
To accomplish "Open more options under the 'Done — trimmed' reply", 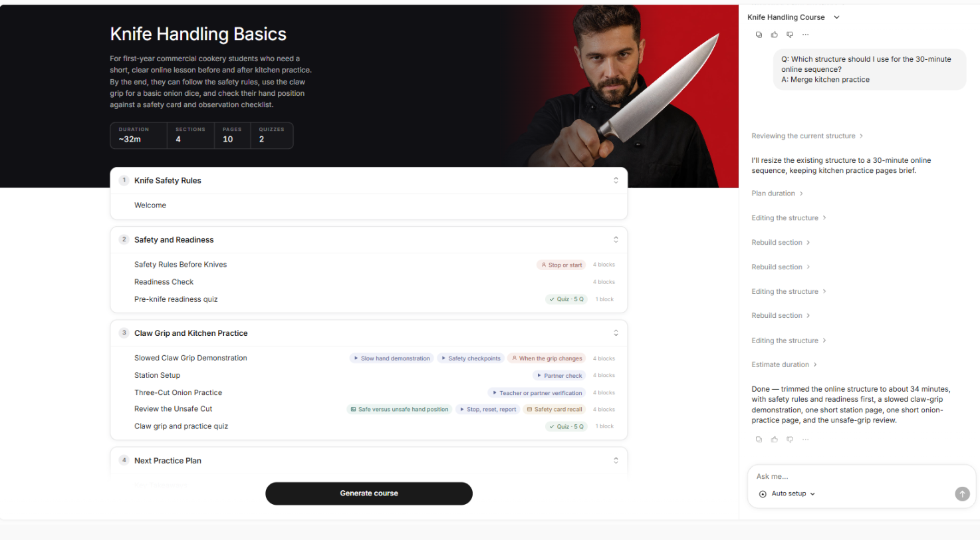I will [x=805, y=440].
